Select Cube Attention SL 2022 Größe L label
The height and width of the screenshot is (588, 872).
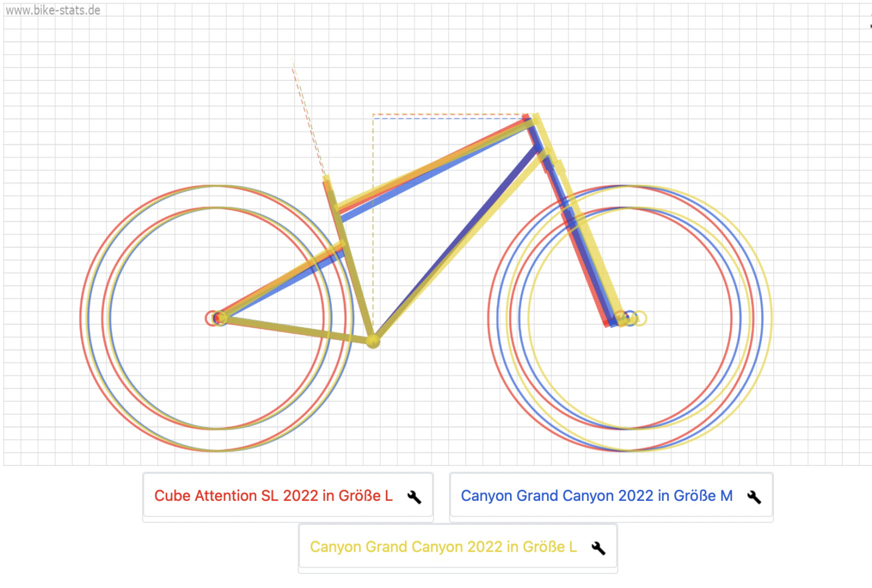pyautogui.click(x=273, y=496)
